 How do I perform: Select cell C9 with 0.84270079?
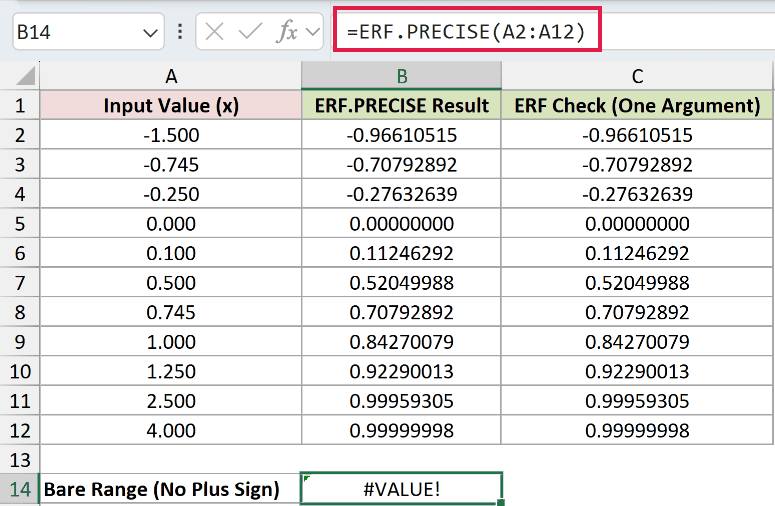coord(637,341)
